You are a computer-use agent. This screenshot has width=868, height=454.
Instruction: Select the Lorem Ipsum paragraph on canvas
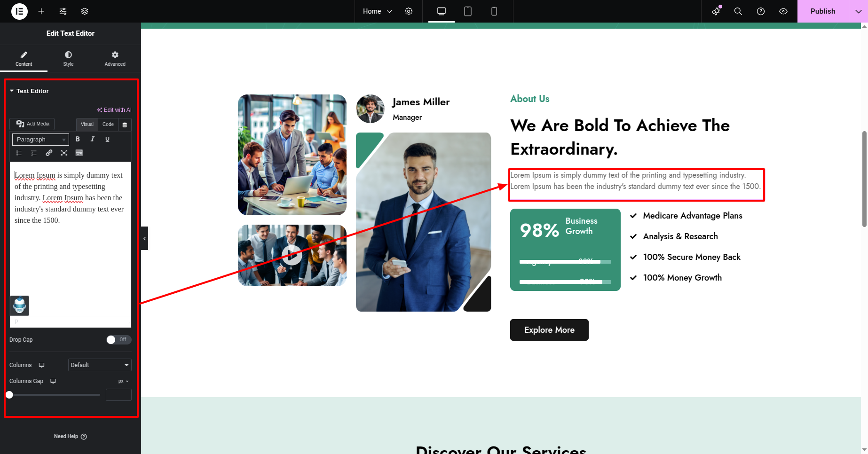(x=636, y=181)
